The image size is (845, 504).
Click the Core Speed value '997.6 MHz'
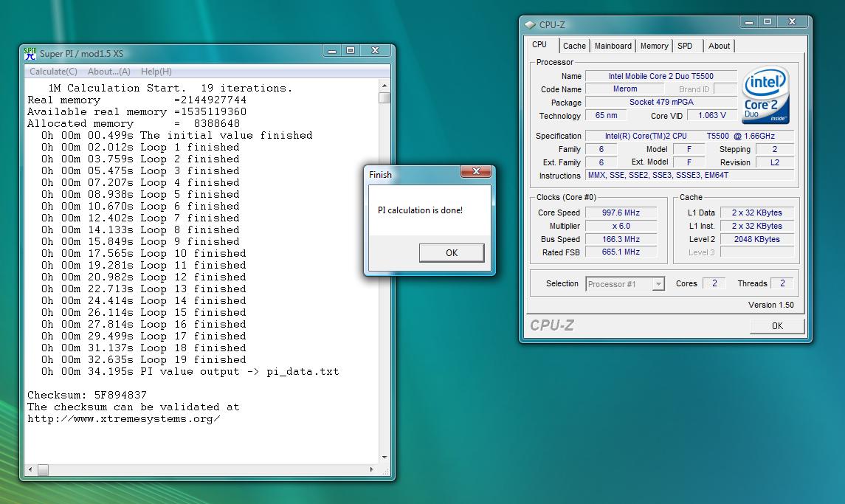click(x=621, y=213)
